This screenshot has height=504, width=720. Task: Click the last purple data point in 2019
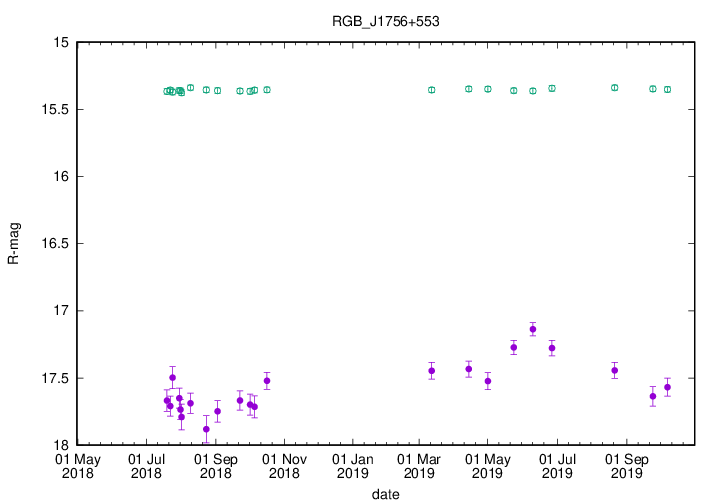pos(667,387)
